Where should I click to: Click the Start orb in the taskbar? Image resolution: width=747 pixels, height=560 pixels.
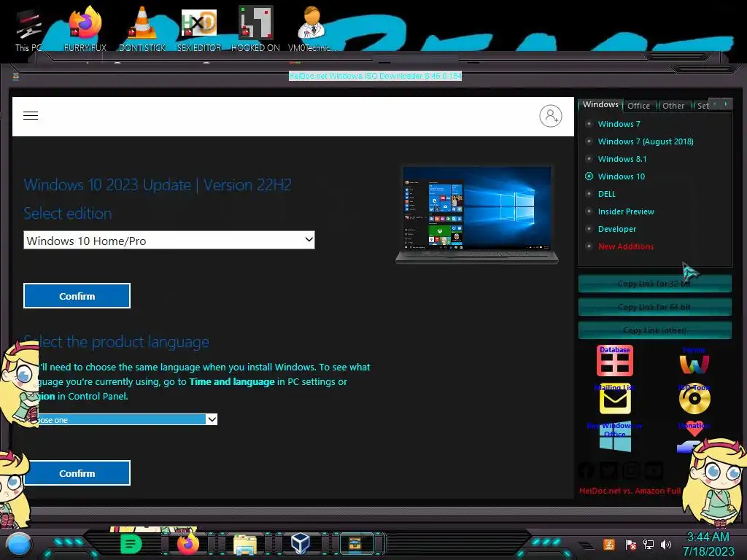[x=19, y=545]
